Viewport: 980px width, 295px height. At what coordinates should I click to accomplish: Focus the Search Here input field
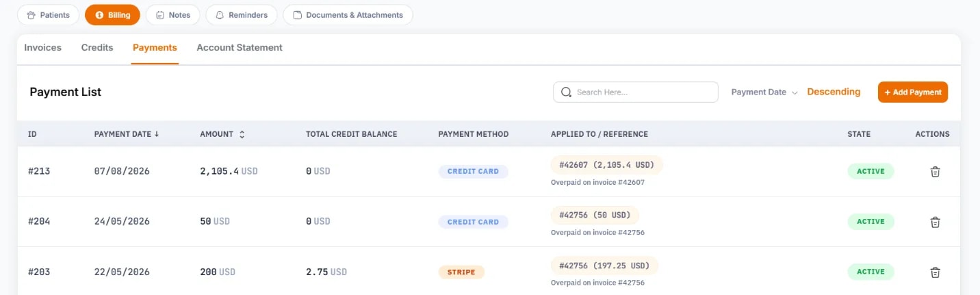pos(635,92)
